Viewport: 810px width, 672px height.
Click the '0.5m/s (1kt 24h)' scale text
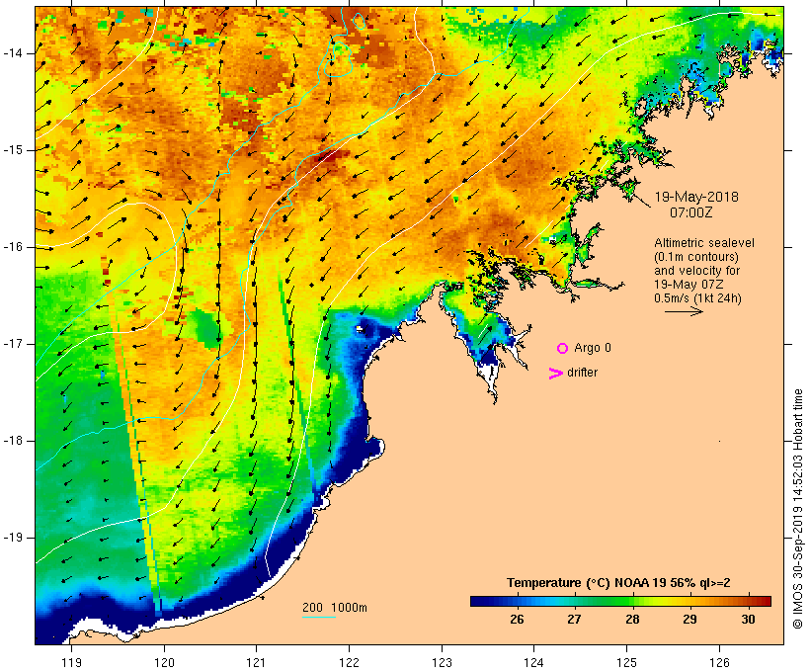click(698, 298)
